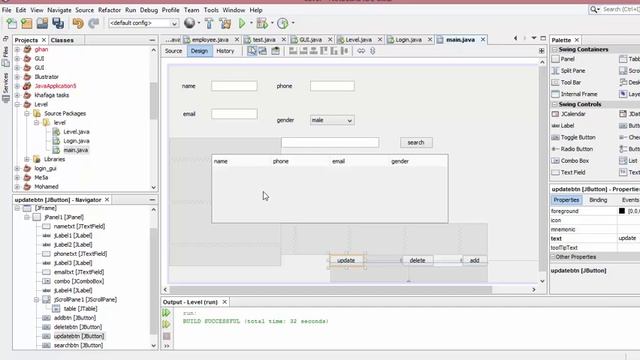Select the update button in design
The height and width of the screenshot is (360, 640).
(x=346, y=260)
